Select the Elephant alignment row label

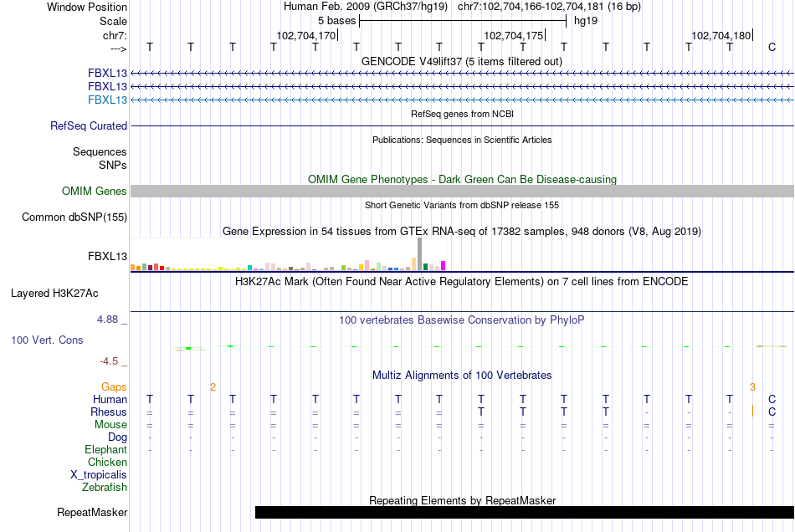pyautogui.click(x=106, y=449)
